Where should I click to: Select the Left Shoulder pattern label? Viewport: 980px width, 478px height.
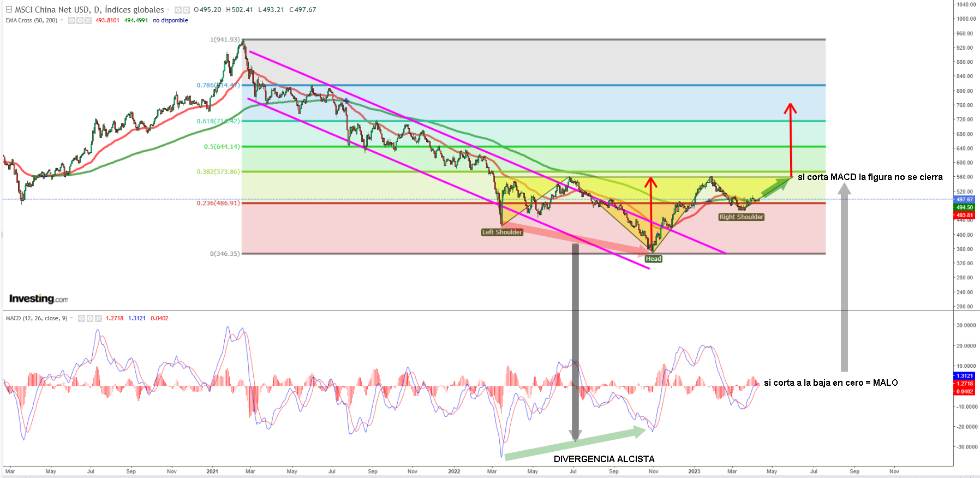tap(502, 232)
